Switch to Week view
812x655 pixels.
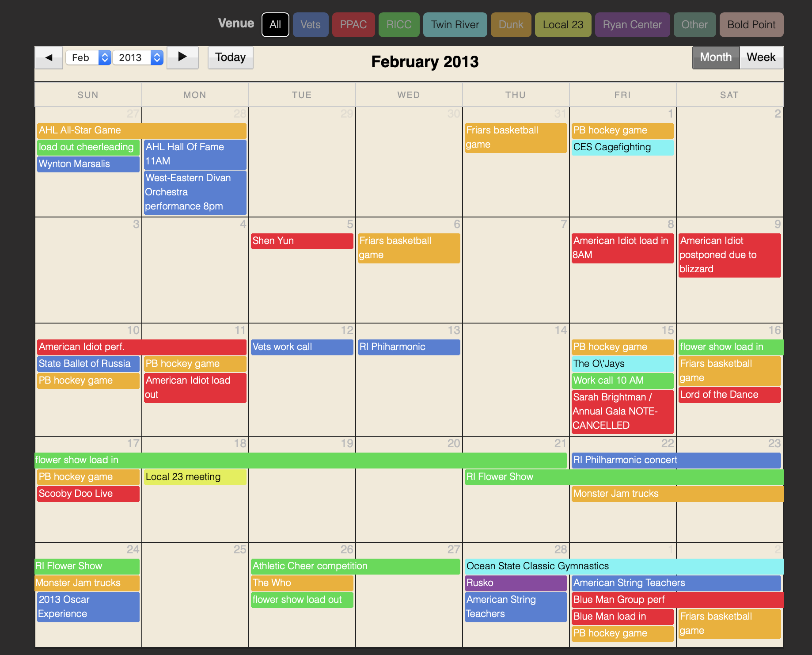pos(761,57)
